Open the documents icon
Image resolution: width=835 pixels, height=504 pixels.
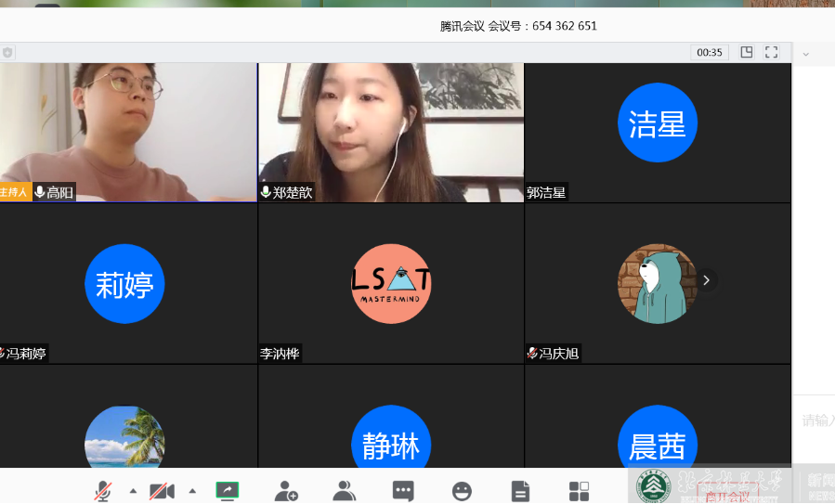tap(520, 491)
